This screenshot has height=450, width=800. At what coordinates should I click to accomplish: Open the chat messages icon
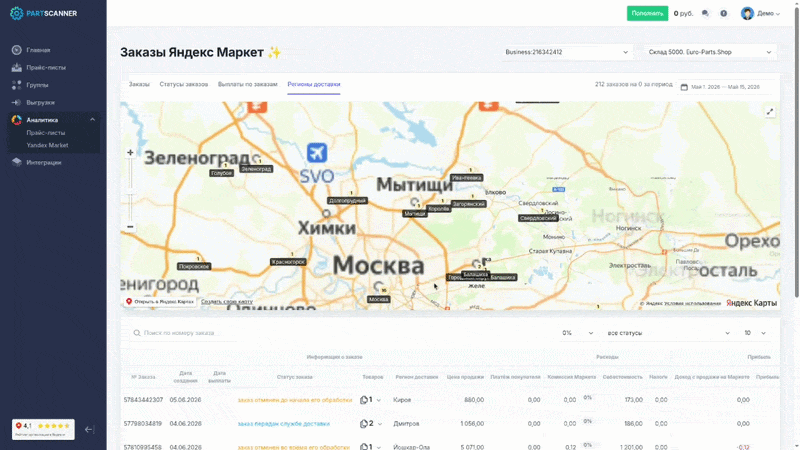pyautogui.click(x=705, y=13)
